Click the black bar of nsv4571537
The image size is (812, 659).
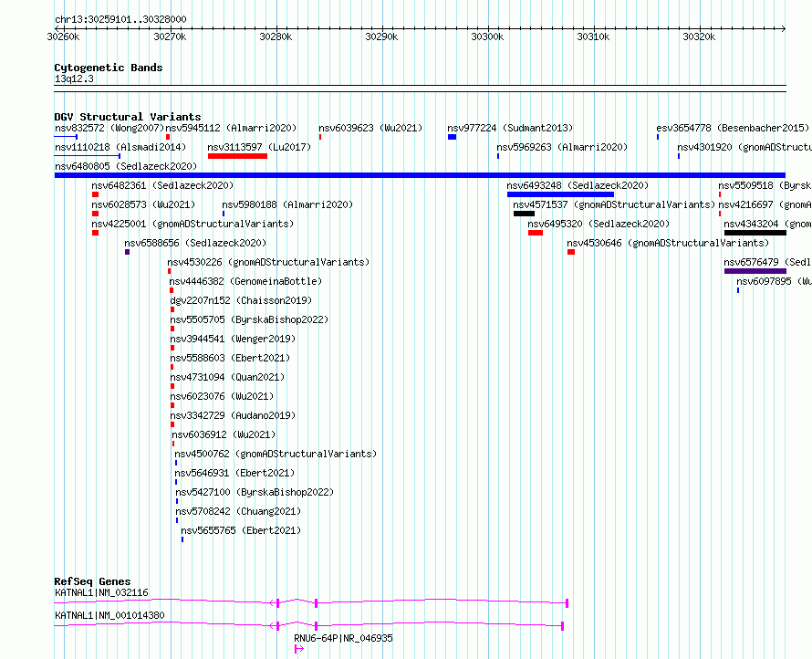coord(524,214)
